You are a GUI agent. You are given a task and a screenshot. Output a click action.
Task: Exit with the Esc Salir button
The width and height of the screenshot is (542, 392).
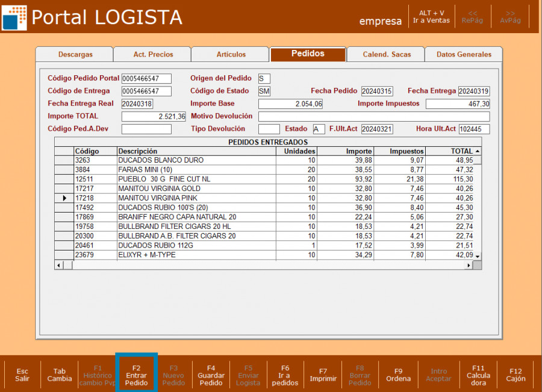tap(22, 375)
